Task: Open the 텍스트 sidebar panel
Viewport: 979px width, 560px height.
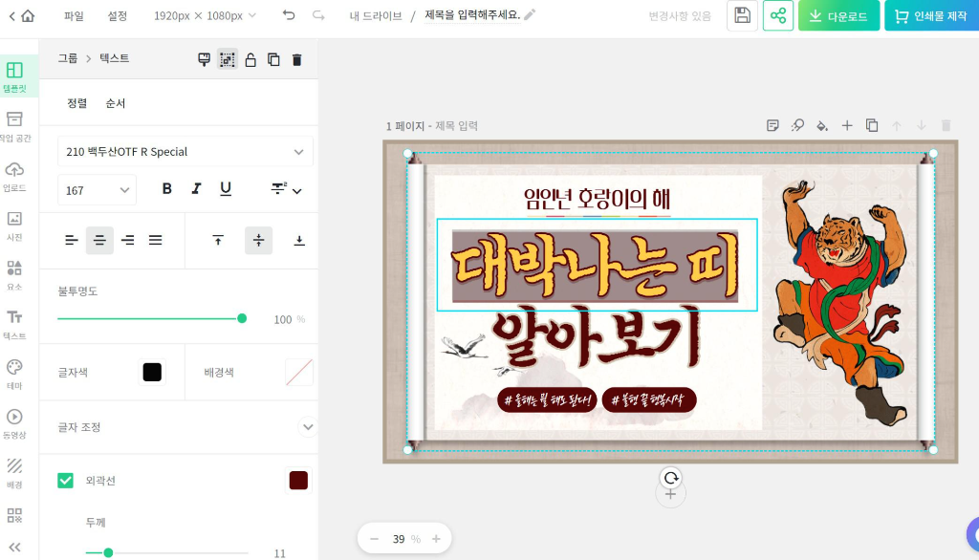Action: coord(15,325)
